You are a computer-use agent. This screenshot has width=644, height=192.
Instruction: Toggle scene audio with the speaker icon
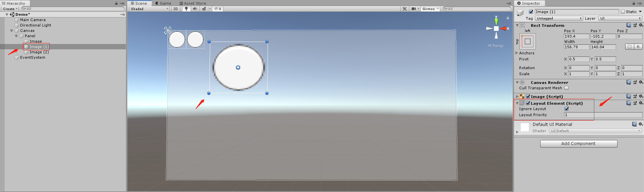tap(195, 9)
